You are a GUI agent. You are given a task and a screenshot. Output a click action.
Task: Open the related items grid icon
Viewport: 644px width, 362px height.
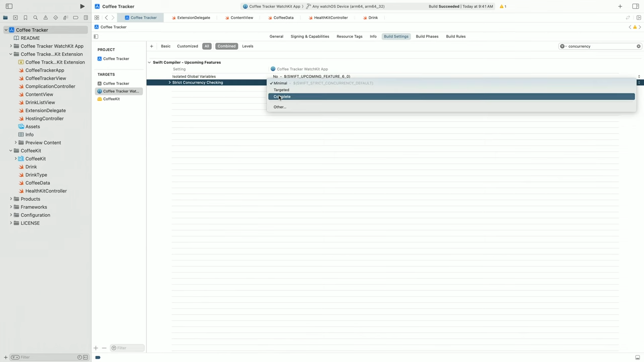pyautogui.click(x=97, y=18)
